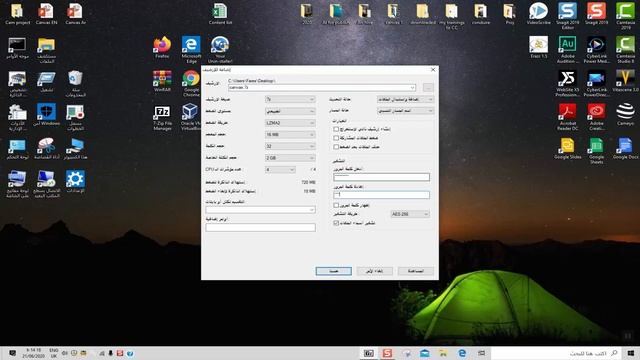Click the taskbar clock and date
The height and width of the screenshot is (360, 640).
(x=33, y=353)
